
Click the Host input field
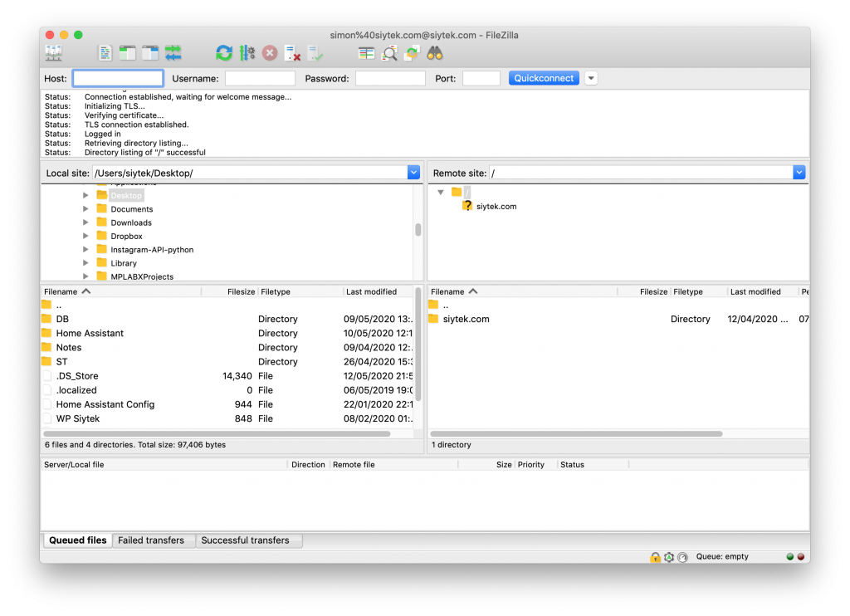[118, 78]
